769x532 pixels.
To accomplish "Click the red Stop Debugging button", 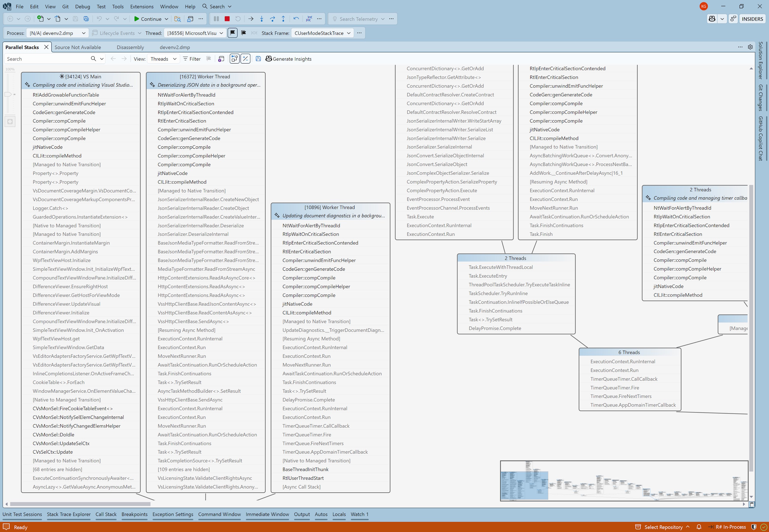I will [227, 19].
